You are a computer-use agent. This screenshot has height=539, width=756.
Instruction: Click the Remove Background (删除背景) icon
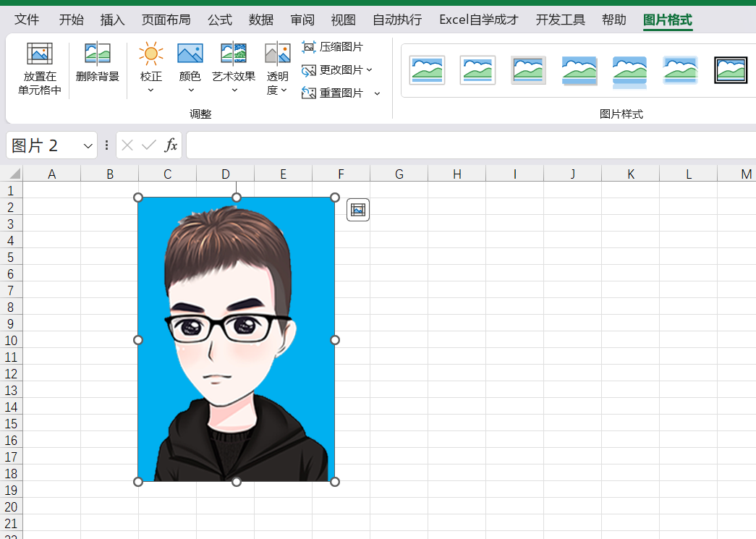click(x=98, y=54)
